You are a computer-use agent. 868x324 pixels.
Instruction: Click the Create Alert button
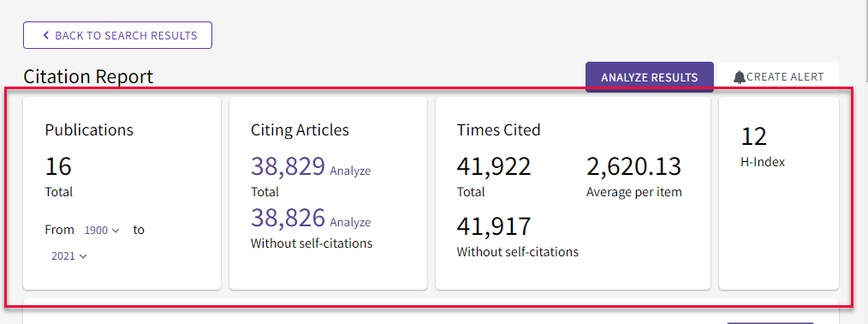[x=778, y=77]
